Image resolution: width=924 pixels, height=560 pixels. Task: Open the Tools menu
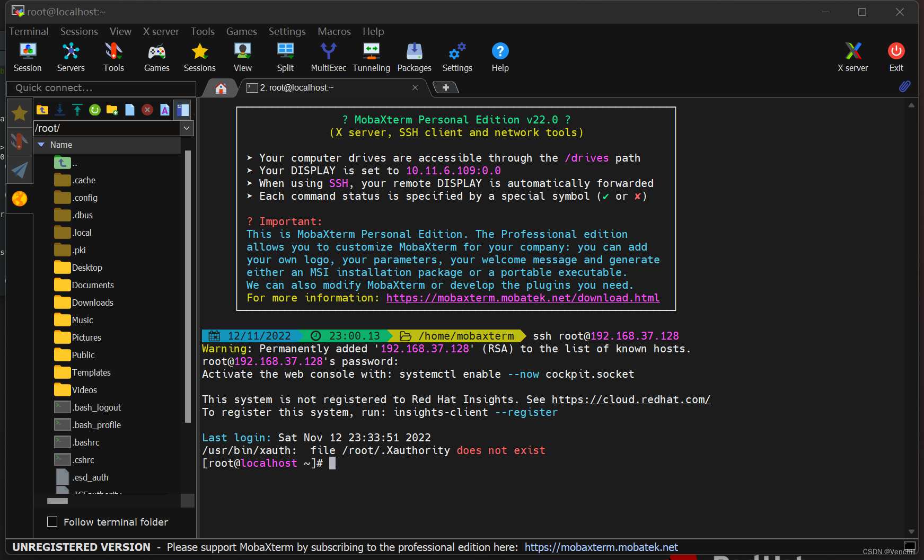203,31
